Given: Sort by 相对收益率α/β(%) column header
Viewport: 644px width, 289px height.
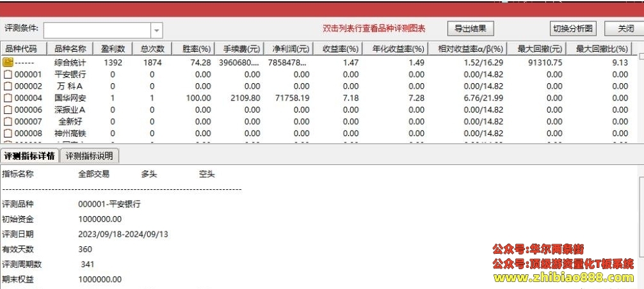Looking at the screenshot, I should (x=467, y=49).
